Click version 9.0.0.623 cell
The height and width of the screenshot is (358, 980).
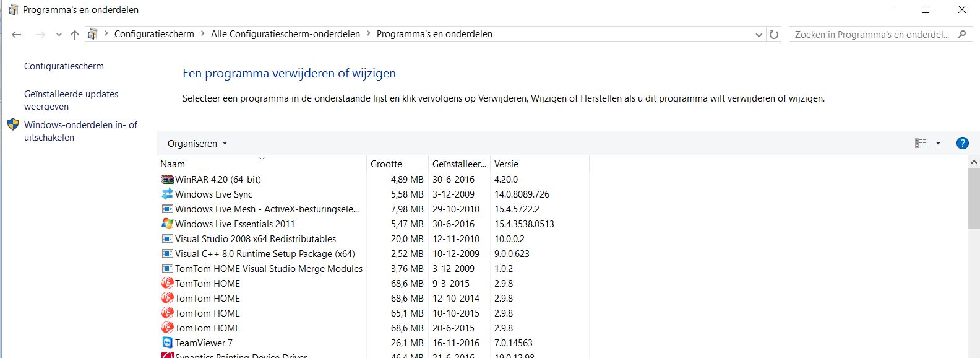click(512, 254)
